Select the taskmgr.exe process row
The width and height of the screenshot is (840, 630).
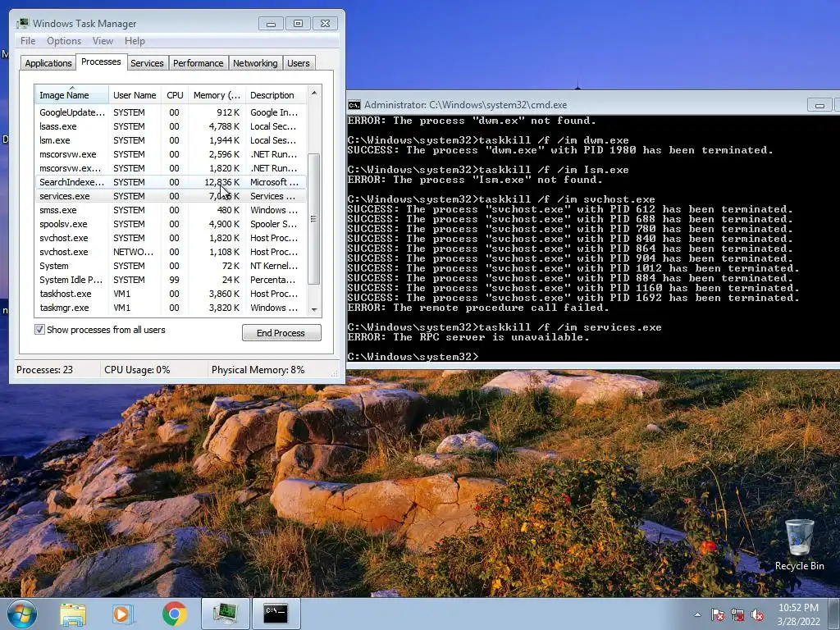(x=171, y=308)
